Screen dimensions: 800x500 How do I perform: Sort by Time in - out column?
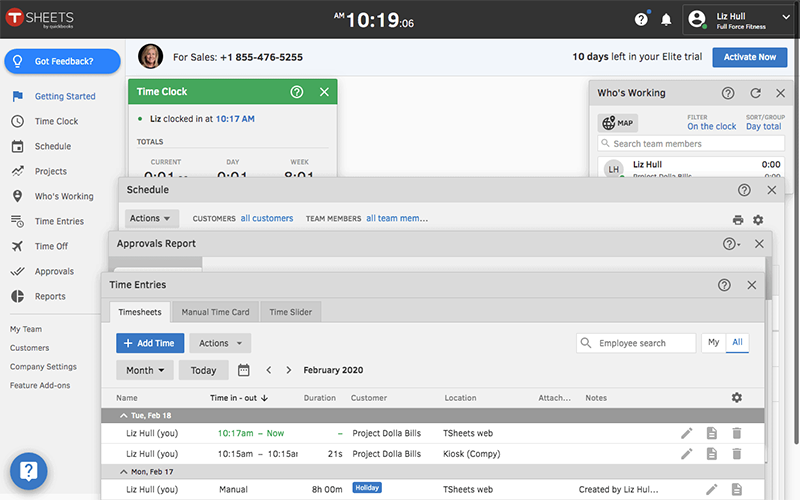point(239,398)
